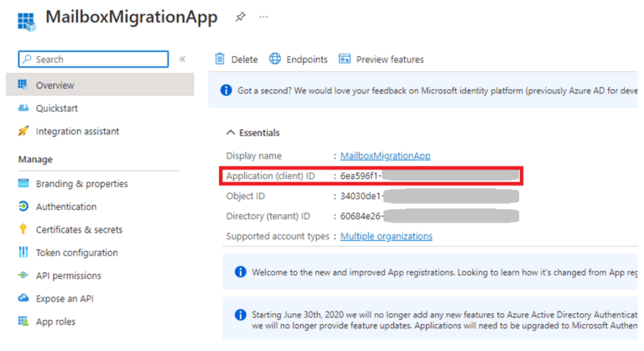Pin MailboxMigrationApp with the pin icon

click(x=241, y=17)
